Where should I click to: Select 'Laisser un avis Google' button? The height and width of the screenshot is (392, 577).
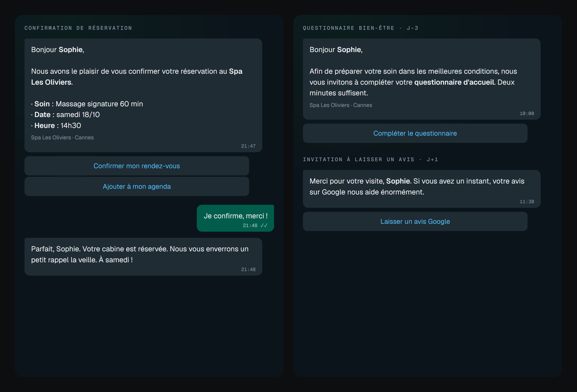(415, 221)
